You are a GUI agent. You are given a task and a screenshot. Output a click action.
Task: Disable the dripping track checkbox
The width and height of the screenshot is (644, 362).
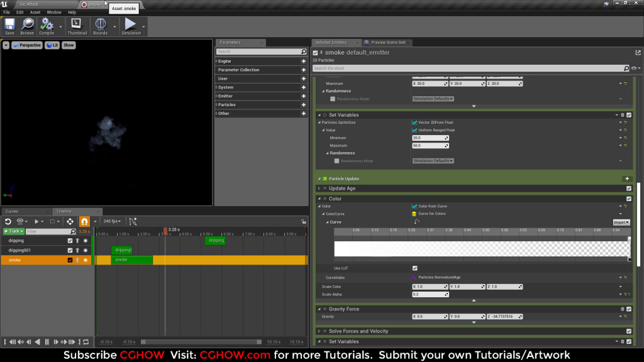[70, 241]
